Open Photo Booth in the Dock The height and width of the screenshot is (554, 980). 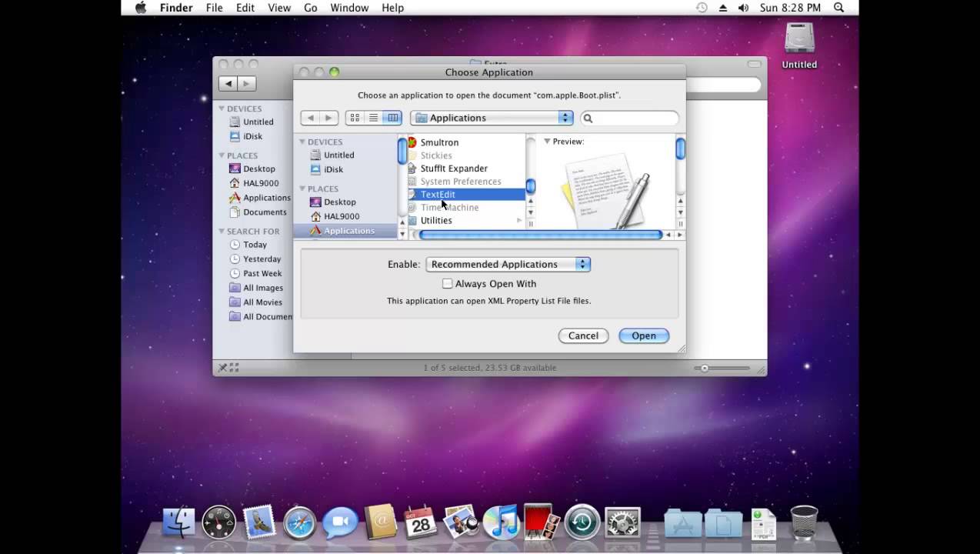tap(542, 522)
